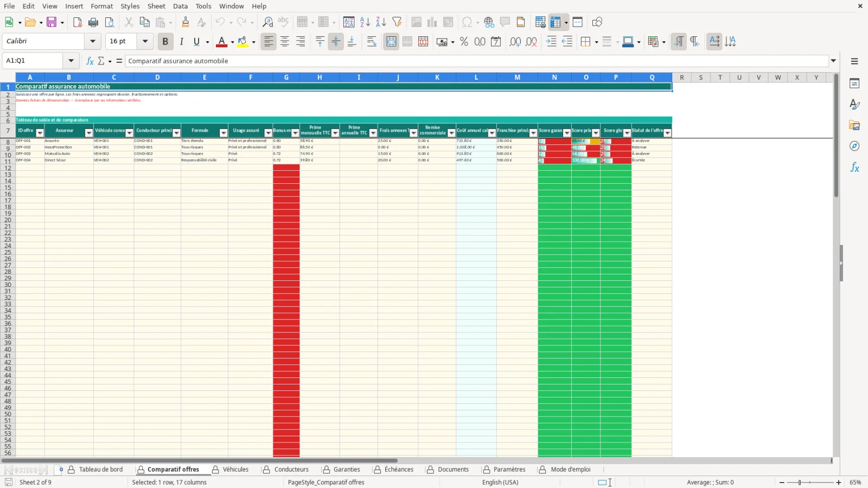Format as percent
This screenshot has height=488, width=868.
[464, 42]
